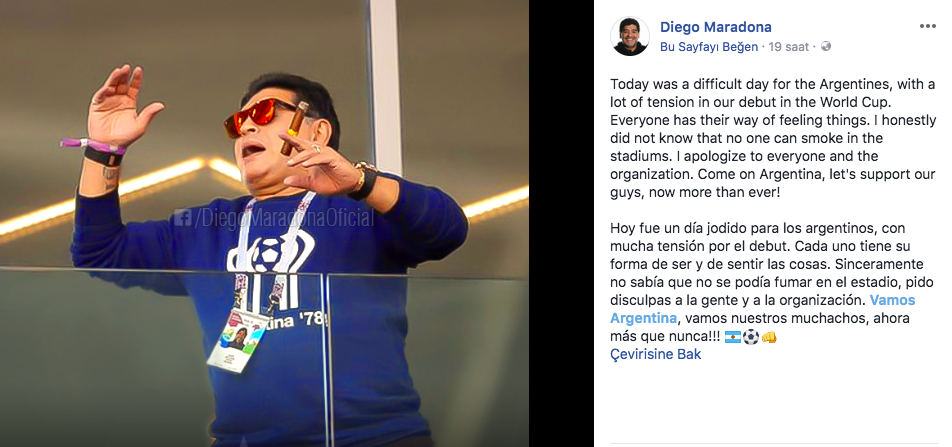Click the Facebook logo in the photo watermark
The height and width of the screenshot is (447, 952).
pos(182,217)
